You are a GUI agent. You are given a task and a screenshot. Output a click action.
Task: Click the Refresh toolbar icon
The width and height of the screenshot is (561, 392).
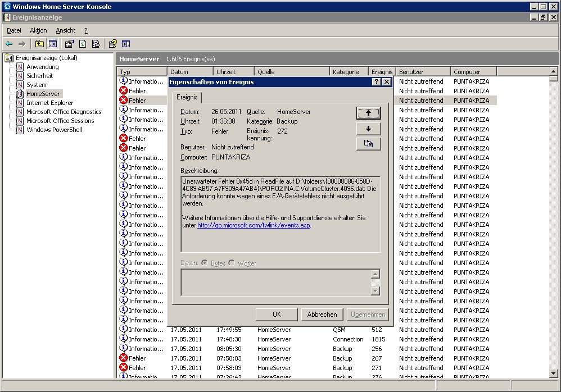pyautogui.click(x=83, y=44)
